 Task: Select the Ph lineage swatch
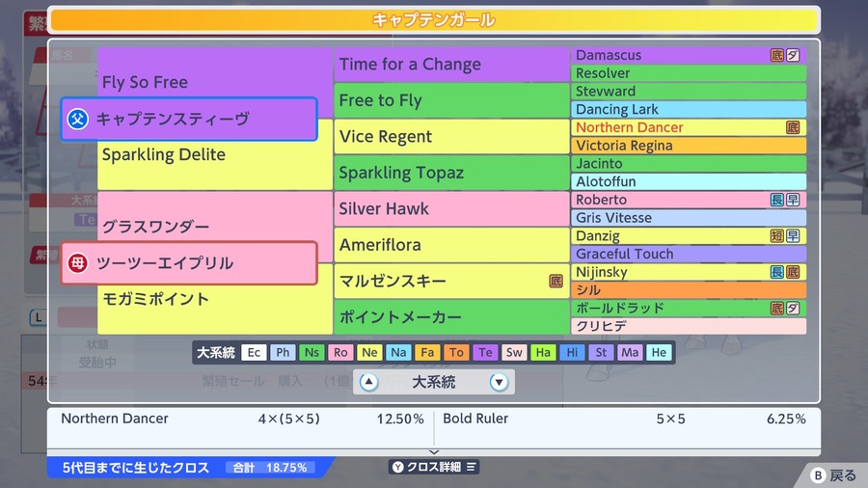pos(283,352)
